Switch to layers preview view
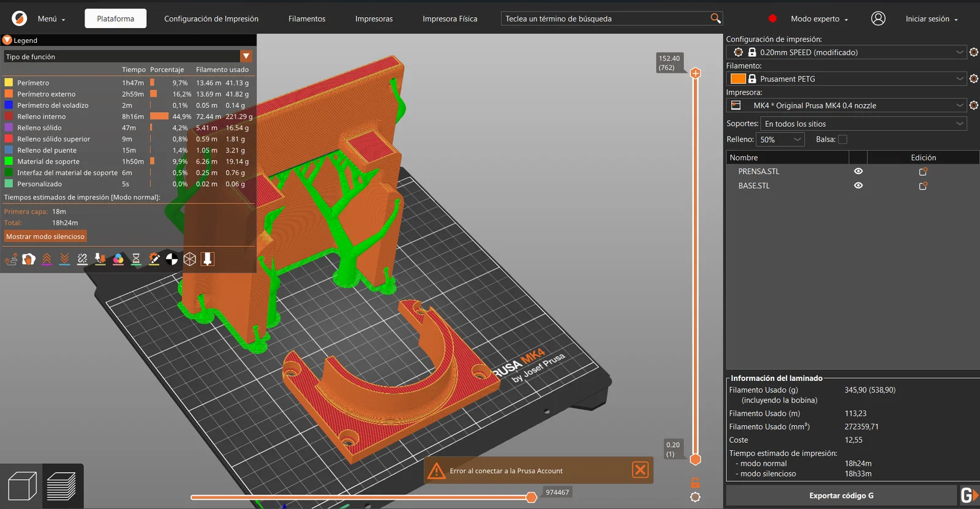This screenshot has height=509, width=980. coord(61,487)
